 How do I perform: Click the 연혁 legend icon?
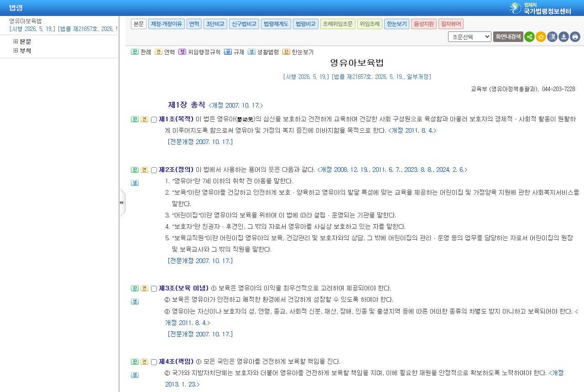(x=158, y=52)
